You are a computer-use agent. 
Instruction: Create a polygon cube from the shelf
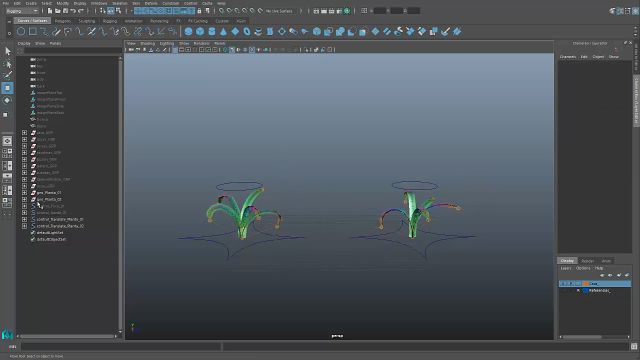click(x=200, y=31)
